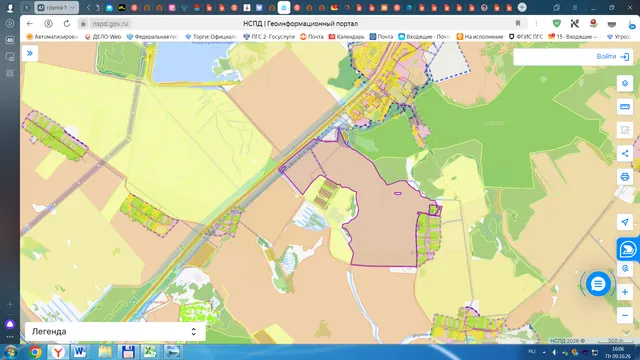The image size is (640, 360).
Task: Expand the left sidebar with double chevron
Action: (x=30, y=53)
